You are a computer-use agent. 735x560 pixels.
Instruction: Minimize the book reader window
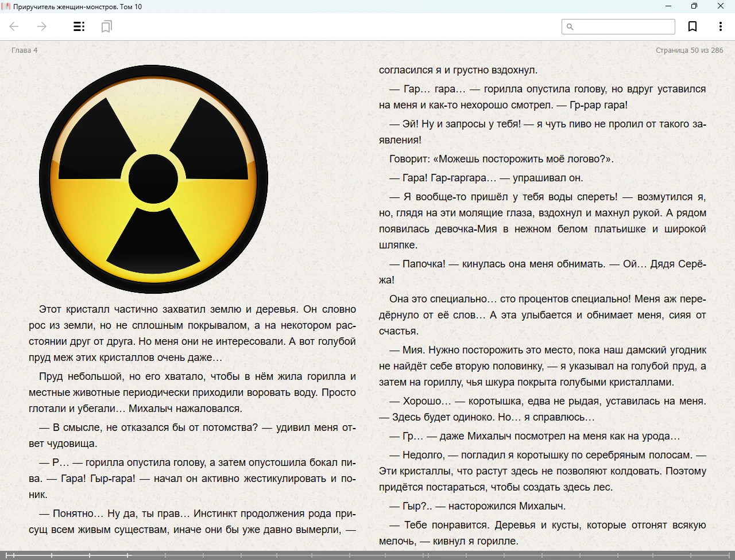pyautogui.click(x=668, y=6)
